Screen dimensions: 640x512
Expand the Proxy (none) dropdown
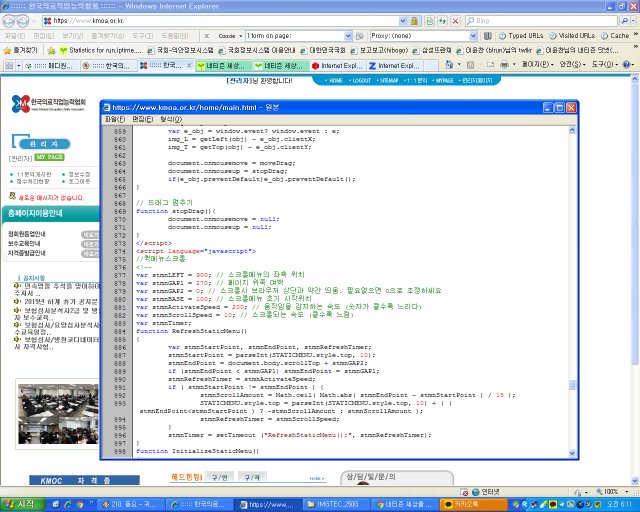(x=473, y=36)
